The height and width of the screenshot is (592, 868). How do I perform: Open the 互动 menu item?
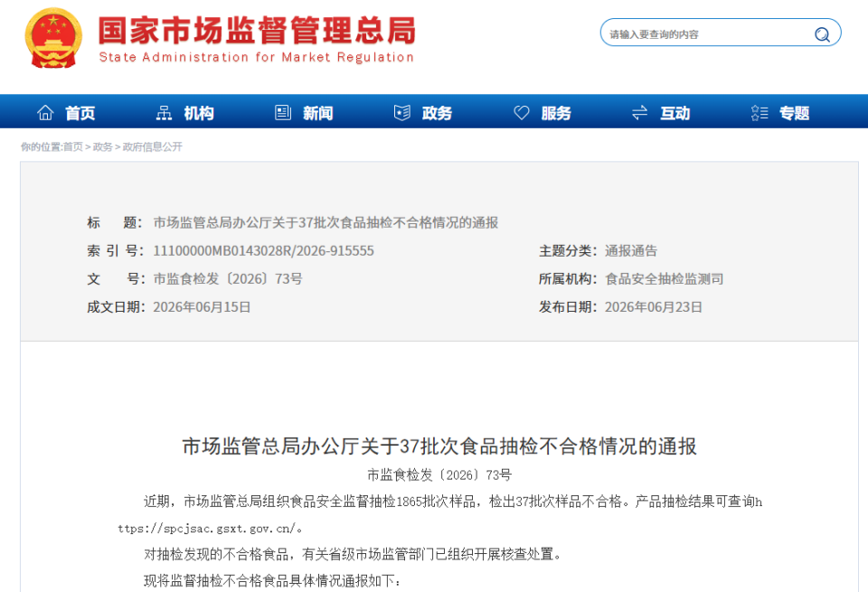[675, 113]
